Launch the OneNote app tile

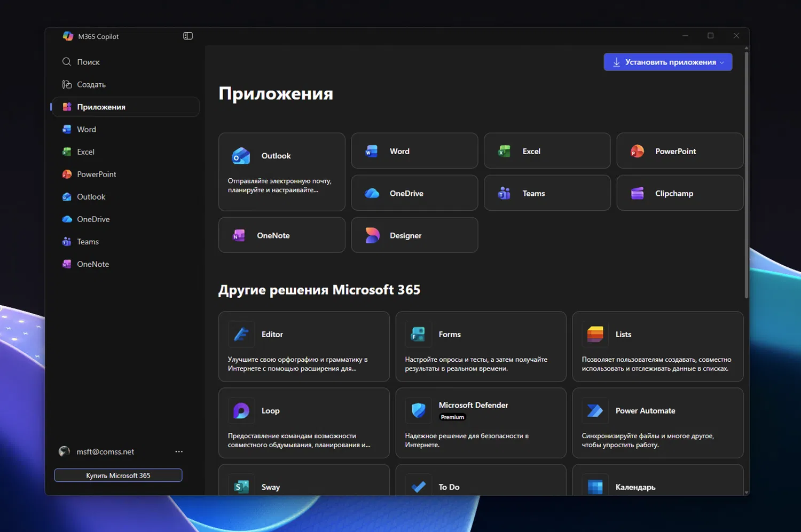282,235
